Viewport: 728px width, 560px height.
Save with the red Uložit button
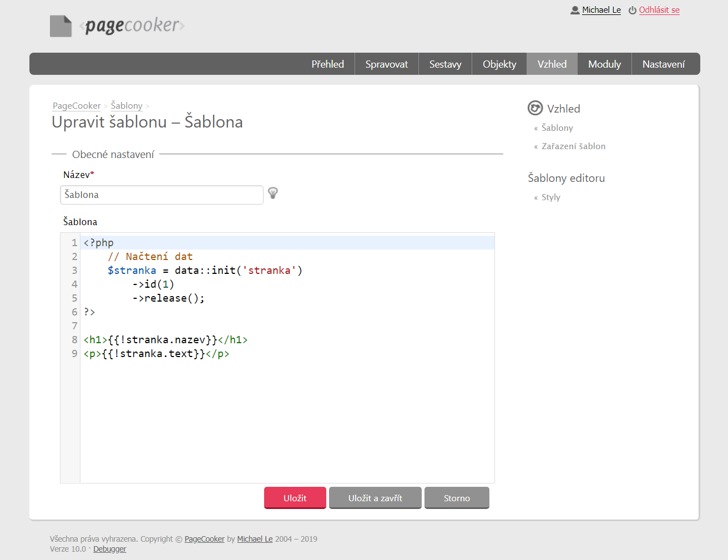coord(295,498)
